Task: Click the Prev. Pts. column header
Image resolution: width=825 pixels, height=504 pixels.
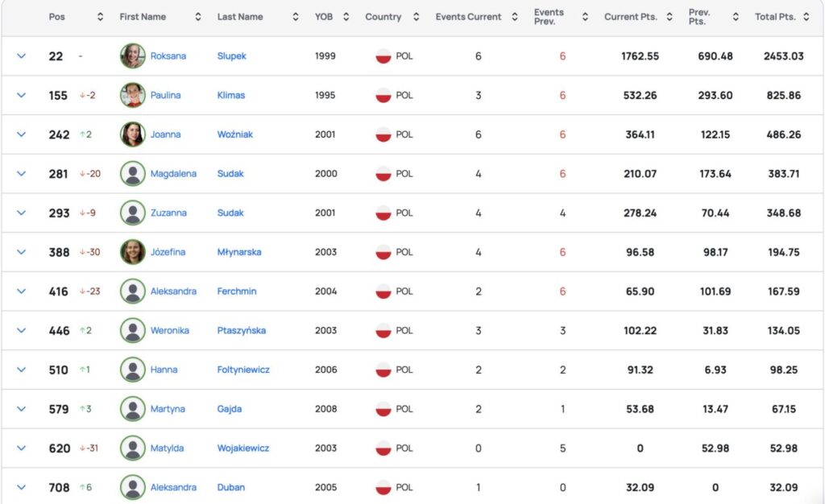Action: coord(699,17)
